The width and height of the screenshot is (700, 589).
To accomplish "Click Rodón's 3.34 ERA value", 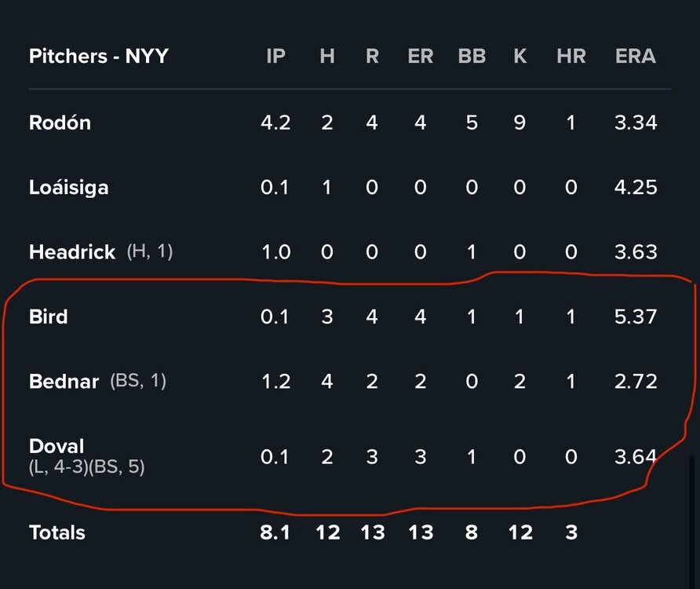I will [636, 123].
